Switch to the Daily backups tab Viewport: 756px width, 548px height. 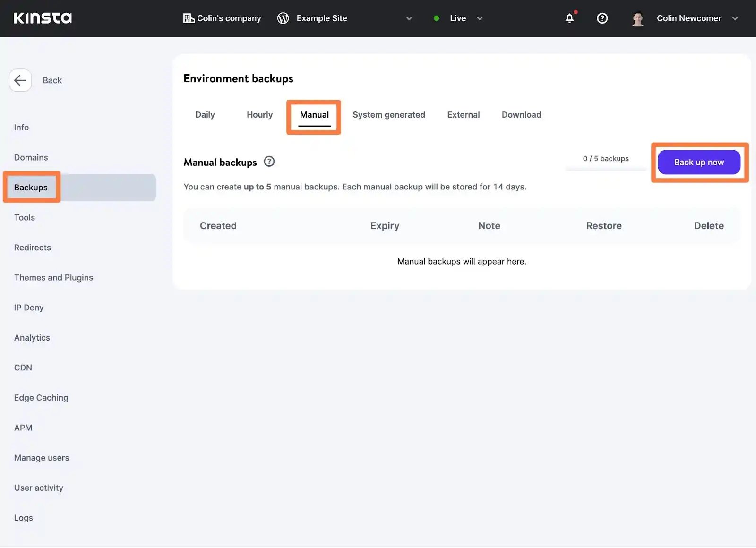[205, 115]
